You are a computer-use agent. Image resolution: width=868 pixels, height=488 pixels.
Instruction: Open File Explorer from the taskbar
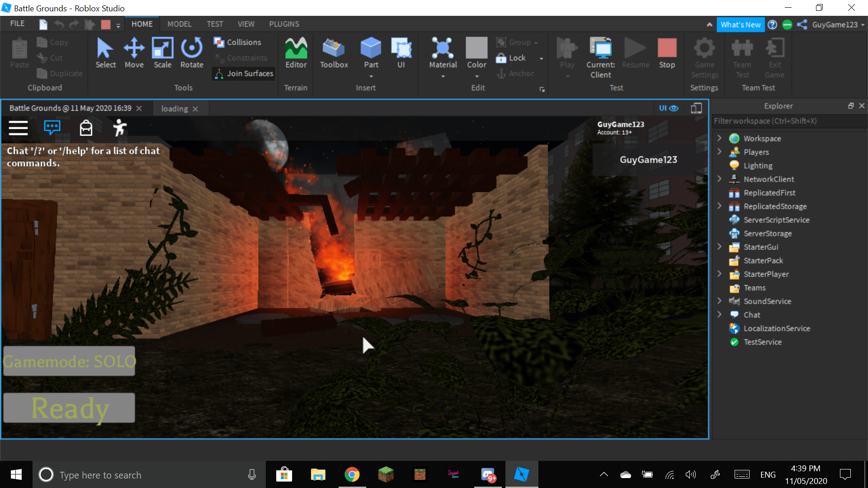pyautogui.click(x=318, y=474)
